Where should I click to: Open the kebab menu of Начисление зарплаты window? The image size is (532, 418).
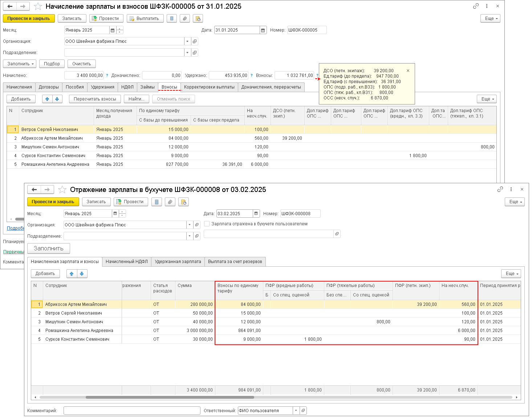pos(487,6)
